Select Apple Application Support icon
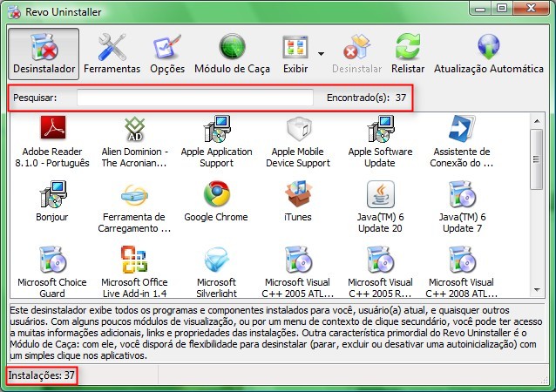The width and height of the screenshot is (556, 392). 217,128
